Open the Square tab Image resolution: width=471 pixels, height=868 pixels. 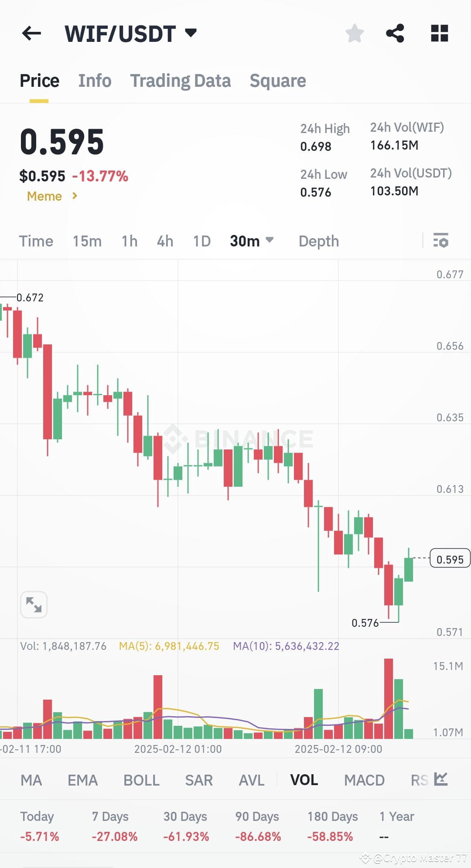pos(278,81)
